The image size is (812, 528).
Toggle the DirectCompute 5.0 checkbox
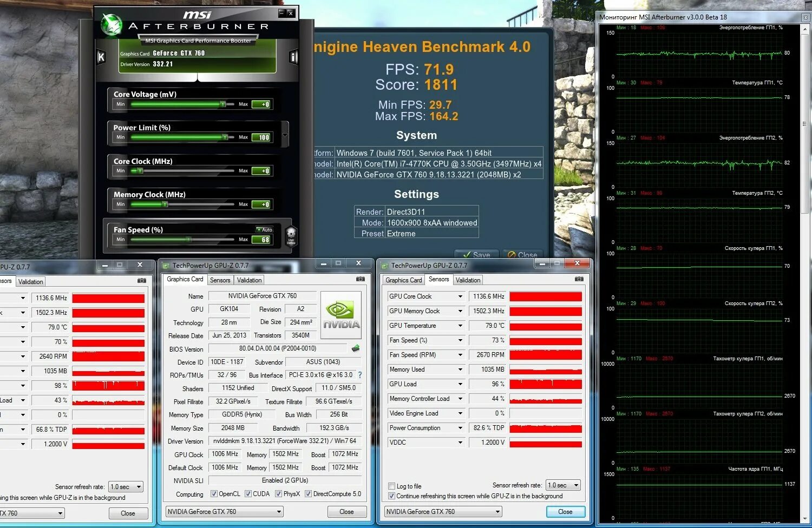point(308,494)
